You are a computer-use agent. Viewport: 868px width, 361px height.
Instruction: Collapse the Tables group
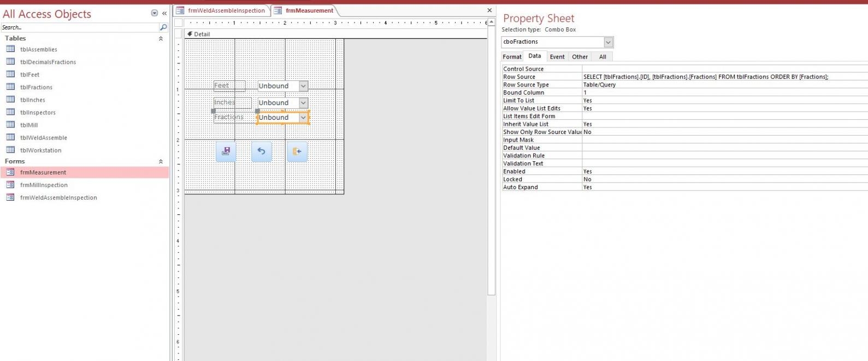point(161,38)
